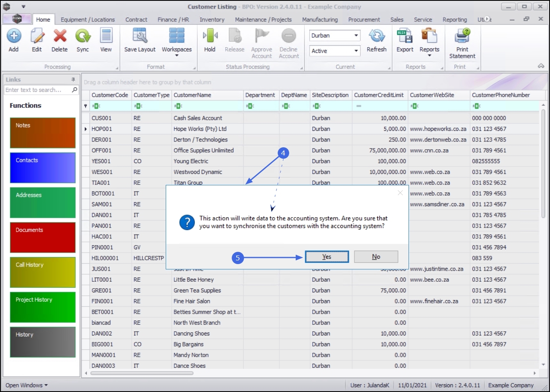Click the red Delete icon
The width and height of the screenshot is (550, 392).
(60, 36)
